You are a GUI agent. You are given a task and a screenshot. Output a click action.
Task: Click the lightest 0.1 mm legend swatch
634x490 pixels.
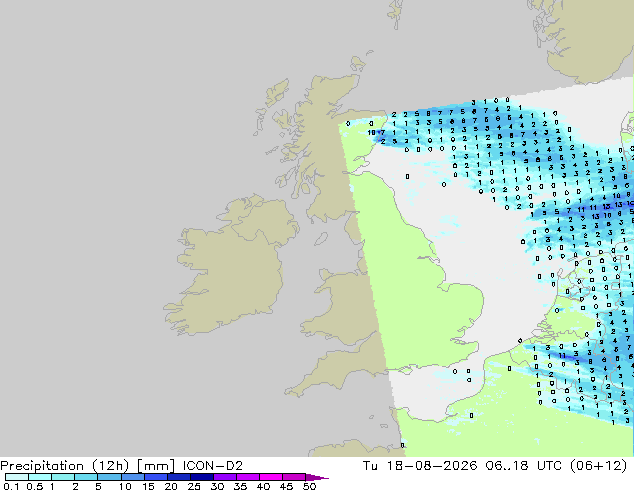(x=17, y=477)
